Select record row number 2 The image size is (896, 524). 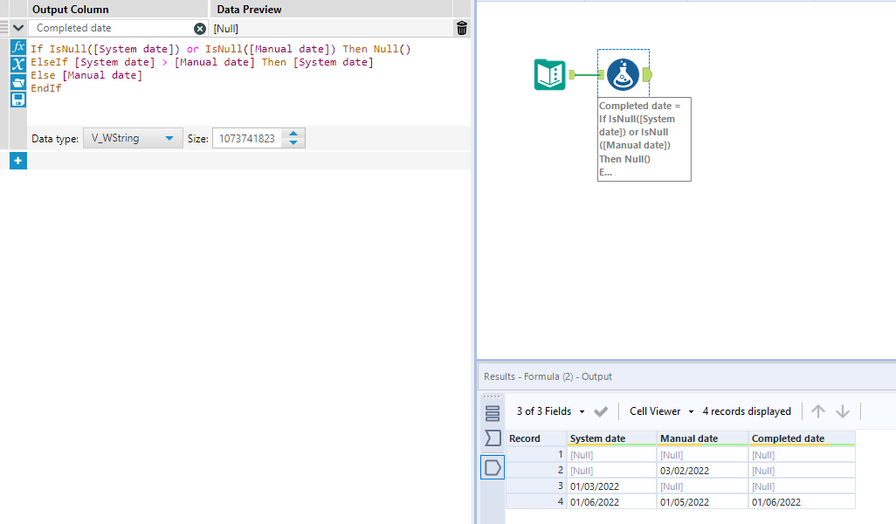[536, 471]
